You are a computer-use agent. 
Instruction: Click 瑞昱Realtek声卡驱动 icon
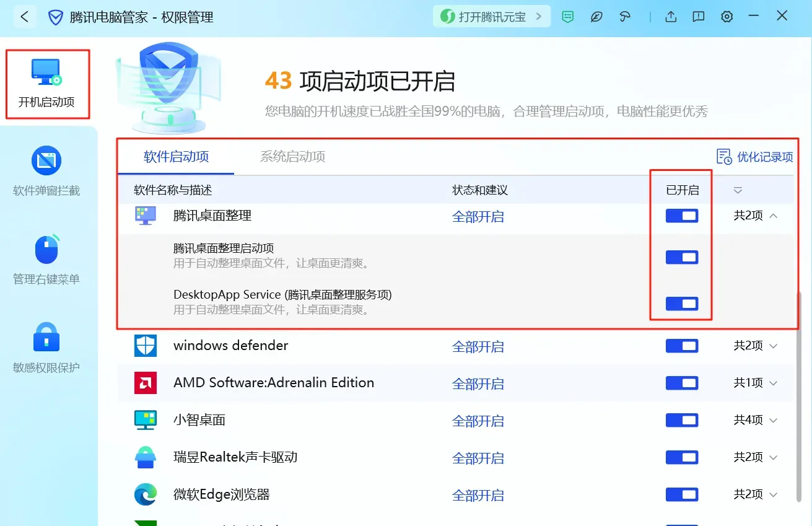pyautogui.click(x=146, y=457)
